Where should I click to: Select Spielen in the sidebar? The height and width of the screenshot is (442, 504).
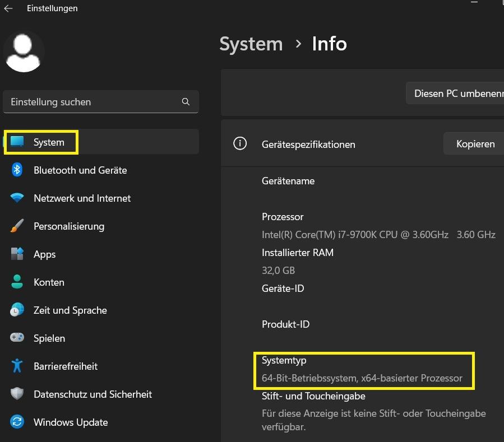101,338
